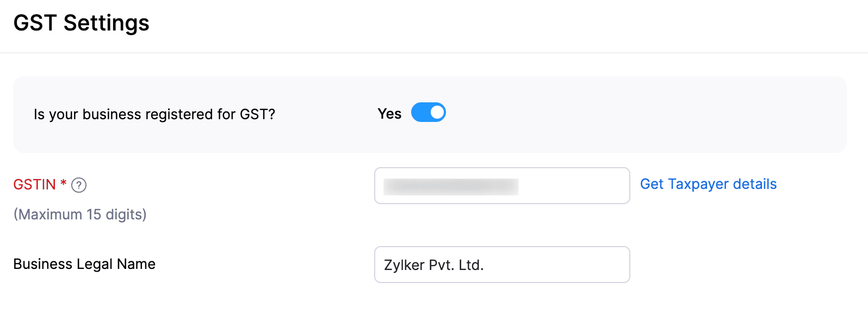Open the Get Taxpayer details link
Screen dimensions: 868x319
(x=708, y=184)
